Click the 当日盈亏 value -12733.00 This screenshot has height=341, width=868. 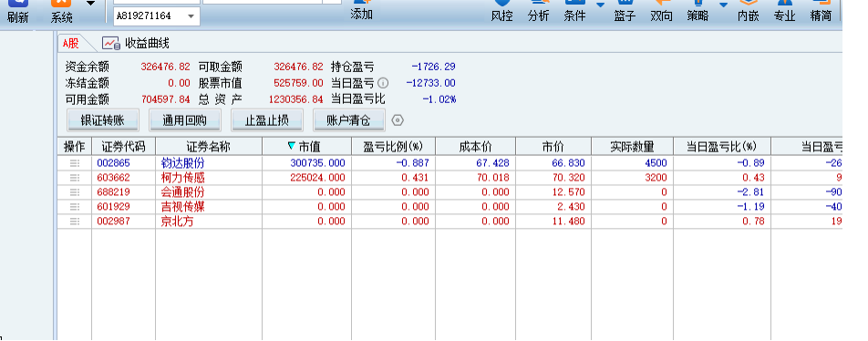point(430,83)
